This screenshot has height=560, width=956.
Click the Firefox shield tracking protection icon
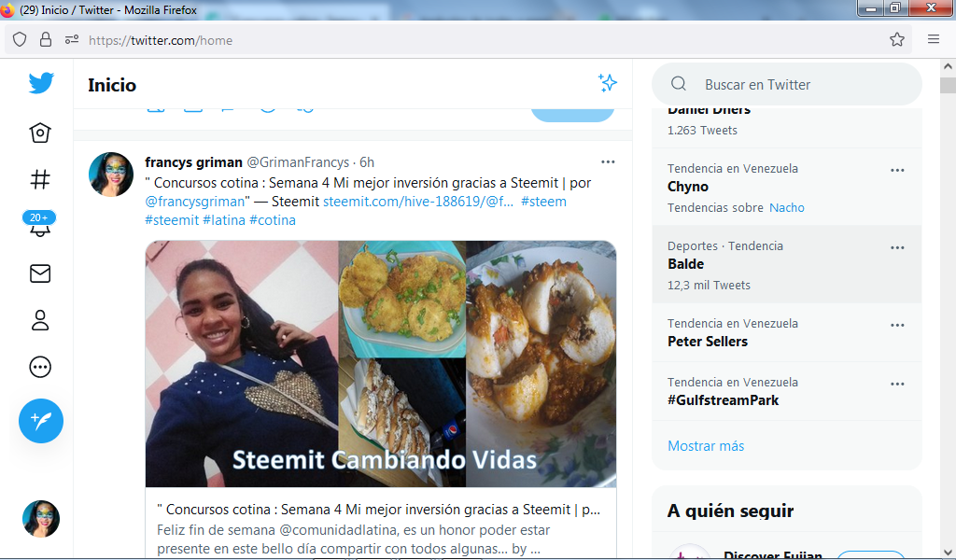20,39
